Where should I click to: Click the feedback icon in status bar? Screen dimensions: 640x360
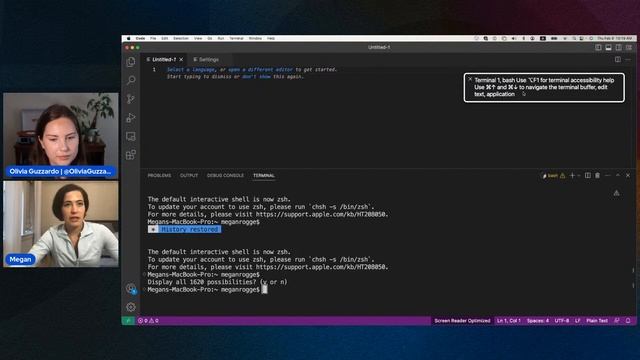click(617, 321)
